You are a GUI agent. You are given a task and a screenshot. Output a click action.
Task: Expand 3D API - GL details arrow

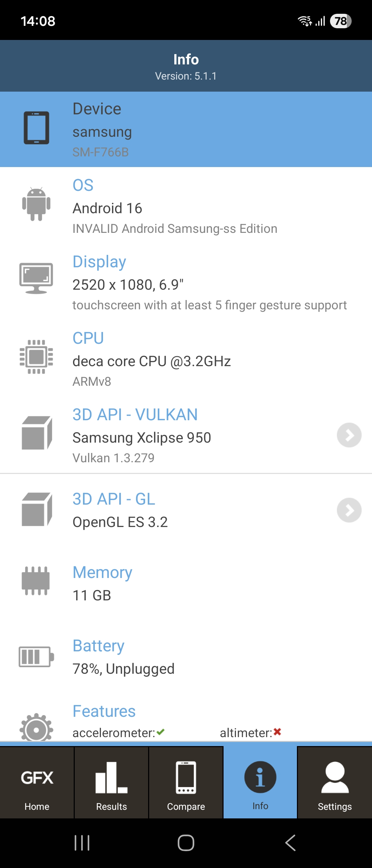tap(349, 510)
